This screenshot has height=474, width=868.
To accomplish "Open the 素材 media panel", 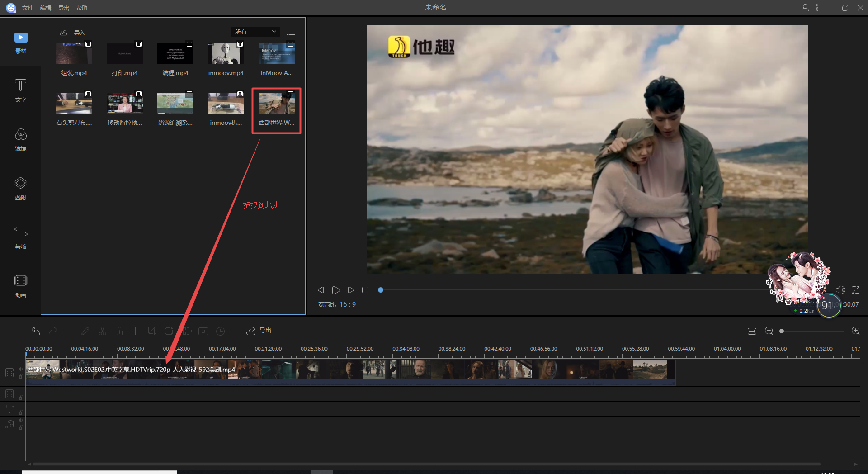I will [x=21, y=43].
